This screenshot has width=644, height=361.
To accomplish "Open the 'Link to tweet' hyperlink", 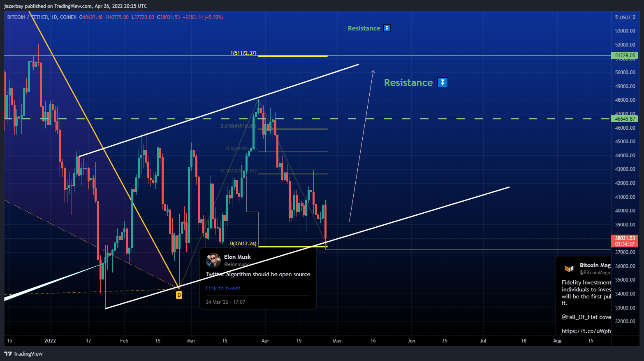I will [223, 288].
